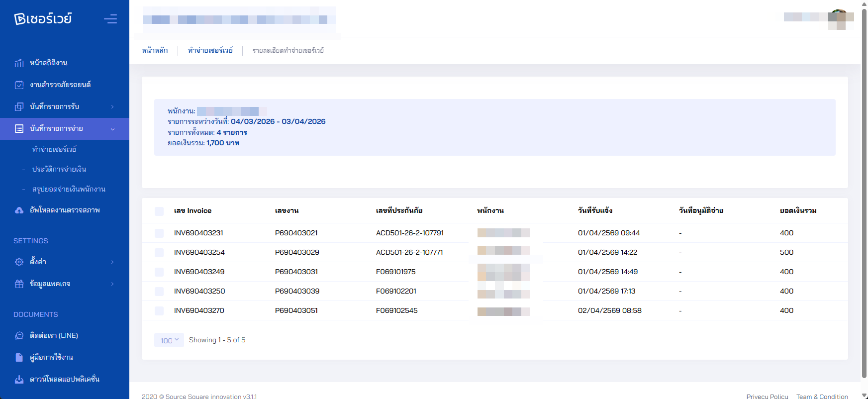The width and height of the screenshot is (868, 399).
Task: Click the settings gear icon
Action: tap(19, 262)
